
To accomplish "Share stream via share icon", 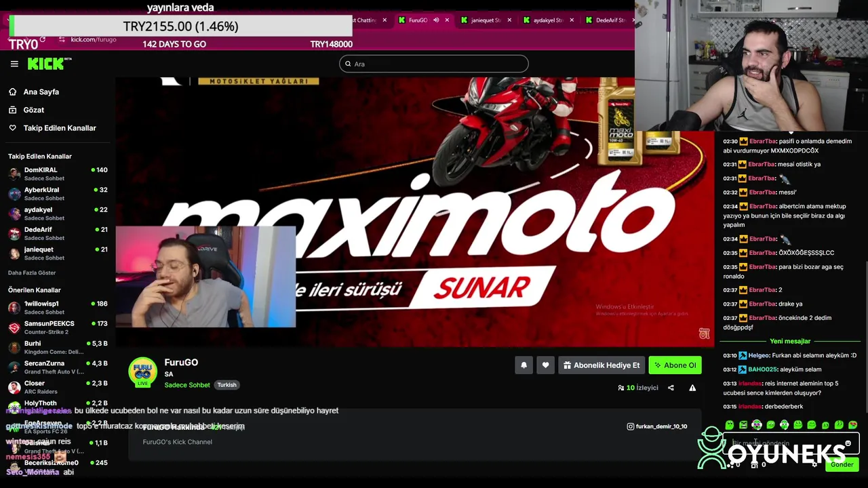I will 671,388.
